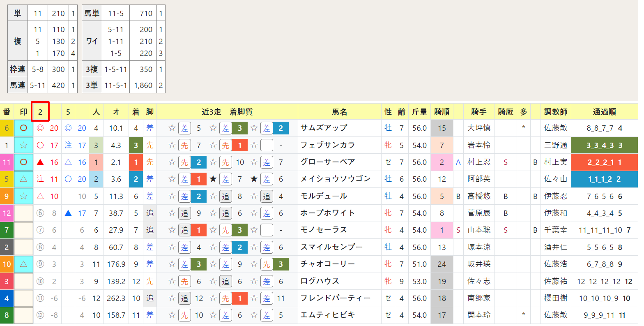Click the 騎厩 column header

(506, 112)
